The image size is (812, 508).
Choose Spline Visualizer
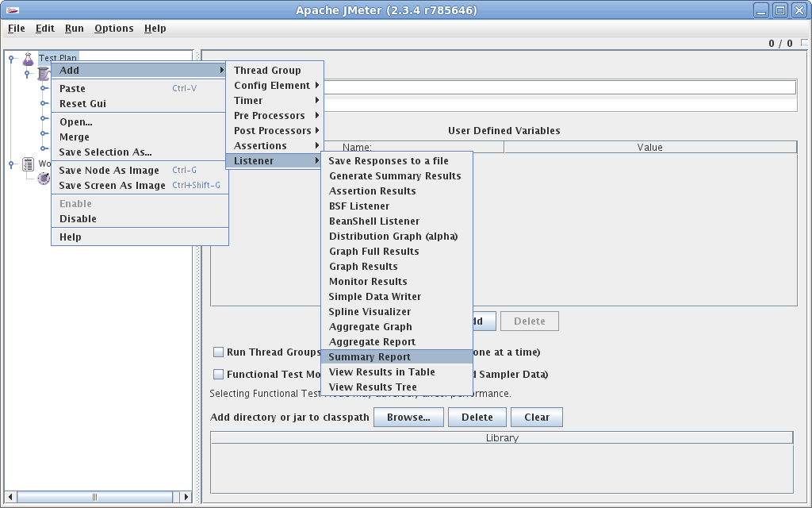coord(396,311)
